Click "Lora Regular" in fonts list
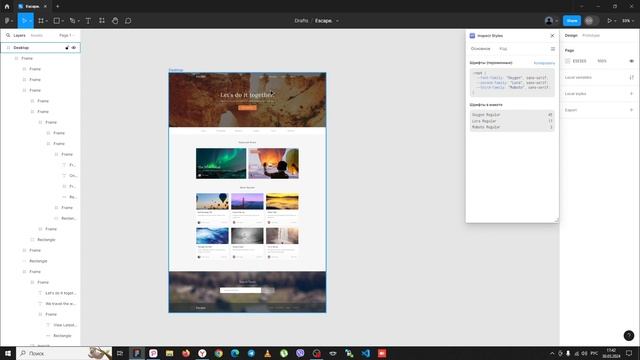Image resolution: width=640 pixels, height=360 pixels. click(x=484, y=121)
